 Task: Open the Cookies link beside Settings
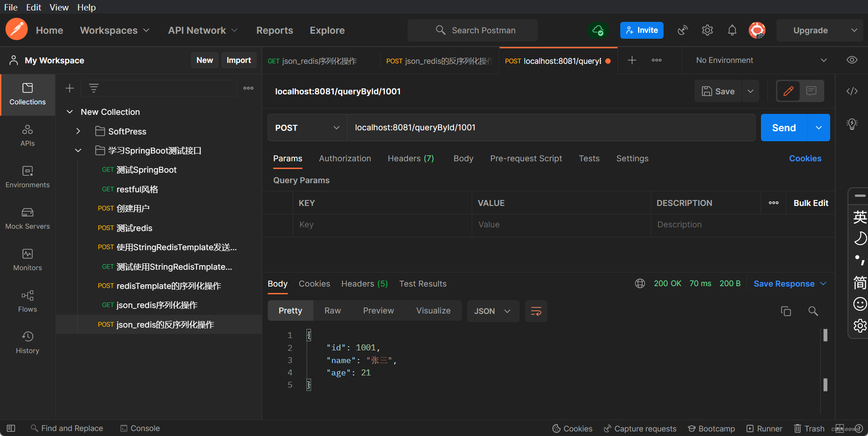click(x=805, y=159)
